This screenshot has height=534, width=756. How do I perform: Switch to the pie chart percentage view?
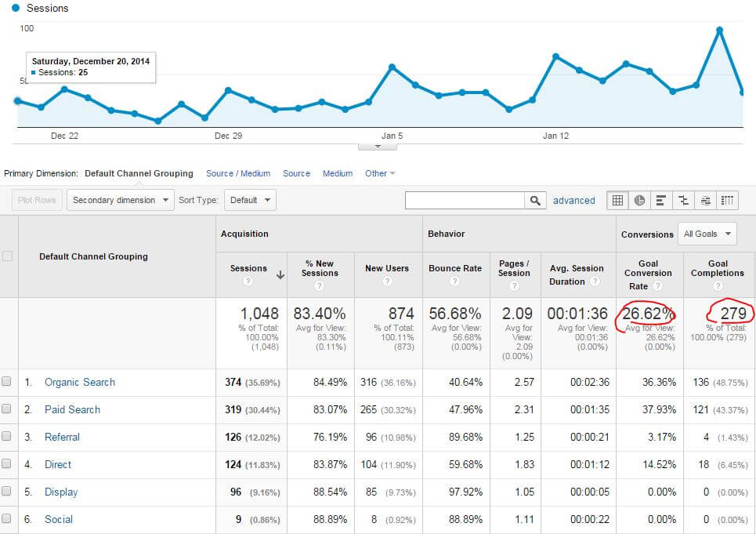pos(640,200)
